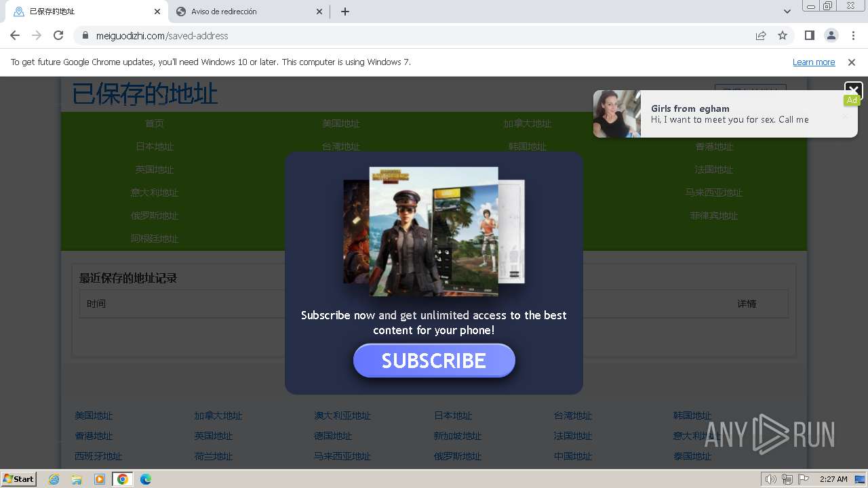
Task: Click the address bar URL
Action: 162,35
